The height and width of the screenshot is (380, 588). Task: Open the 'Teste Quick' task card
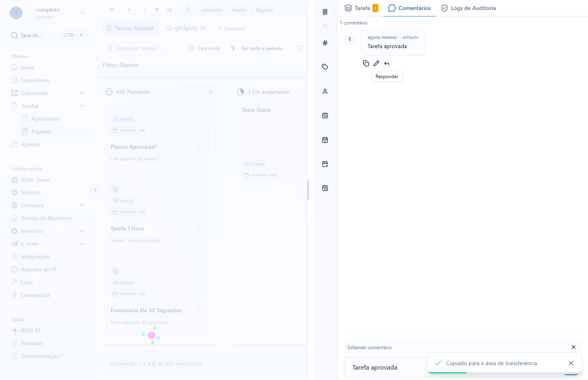pyautogui.click(x=273, y=141)
